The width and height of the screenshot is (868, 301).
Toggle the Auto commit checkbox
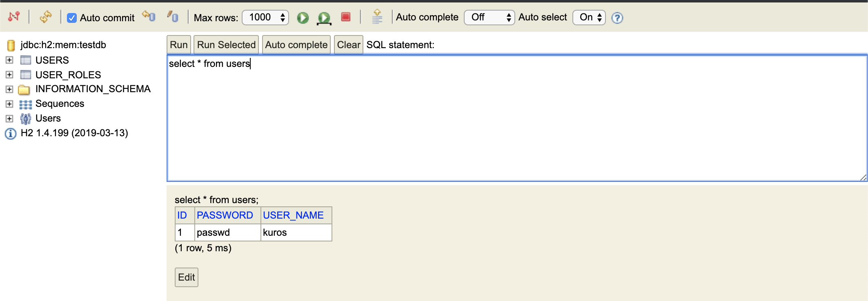pyautogui.click(x=72, y=18)
